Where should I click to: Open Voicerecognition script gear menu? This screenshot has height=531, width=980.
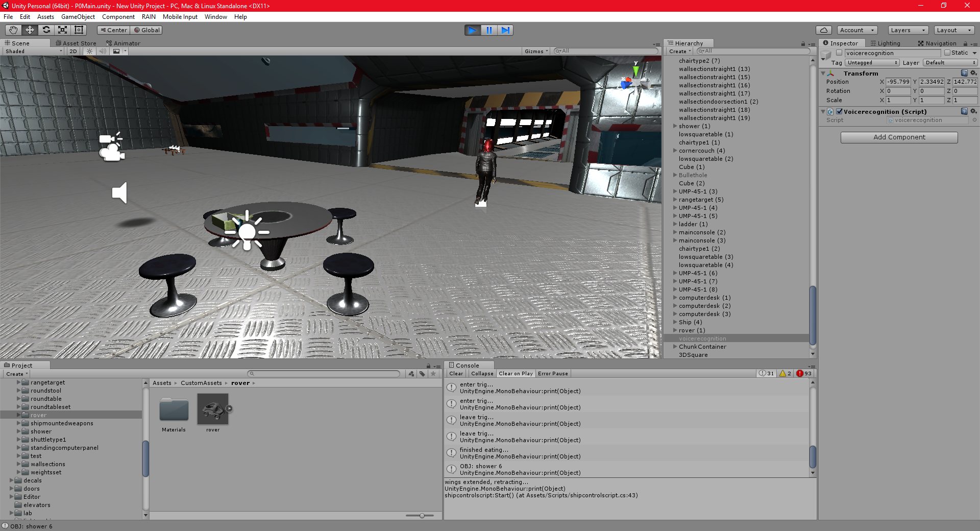click(x=973, y=111)
